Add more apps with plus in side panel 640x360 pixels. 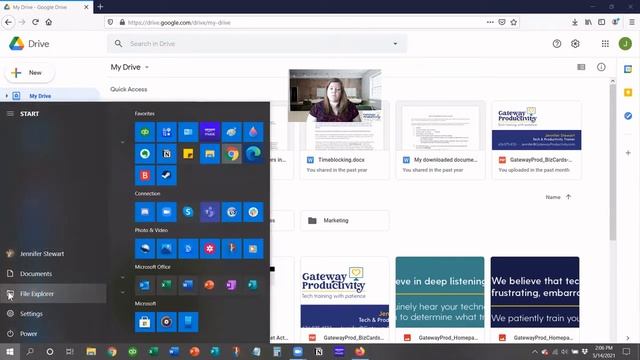click(x=628, y=153)
